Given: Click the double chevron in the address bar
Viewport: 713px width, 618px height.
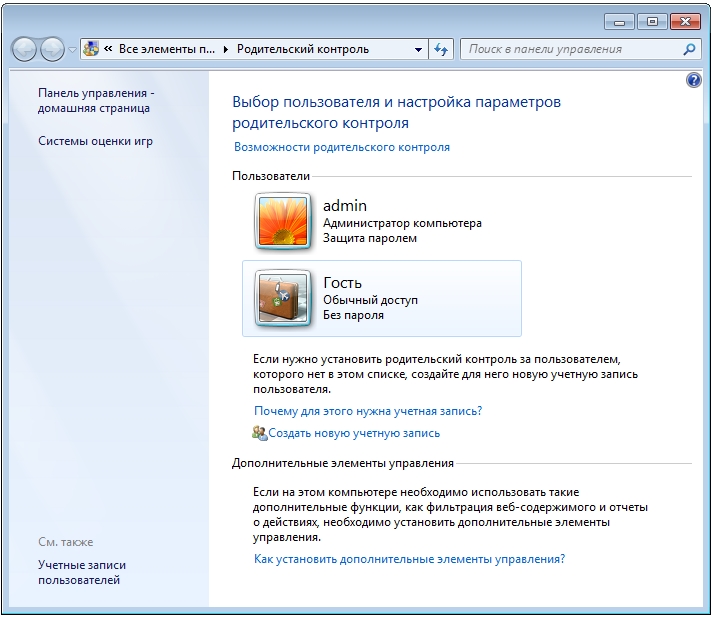Looking at the screenshot, I should [x=108, y=49].
